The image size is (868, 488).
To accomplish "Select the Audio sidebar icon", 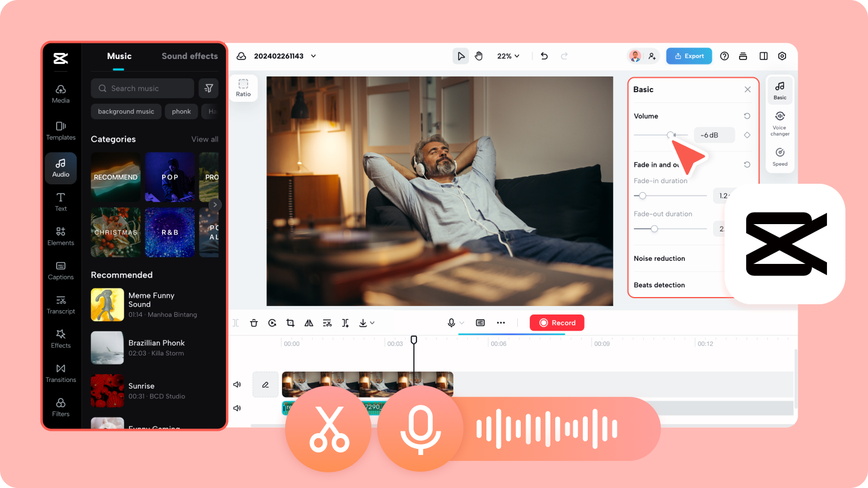I will (x=61, y=167).
